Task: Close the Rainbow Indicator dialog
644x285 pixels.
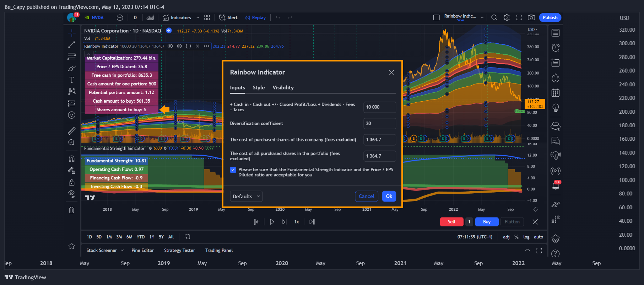Action: [391, 72]
